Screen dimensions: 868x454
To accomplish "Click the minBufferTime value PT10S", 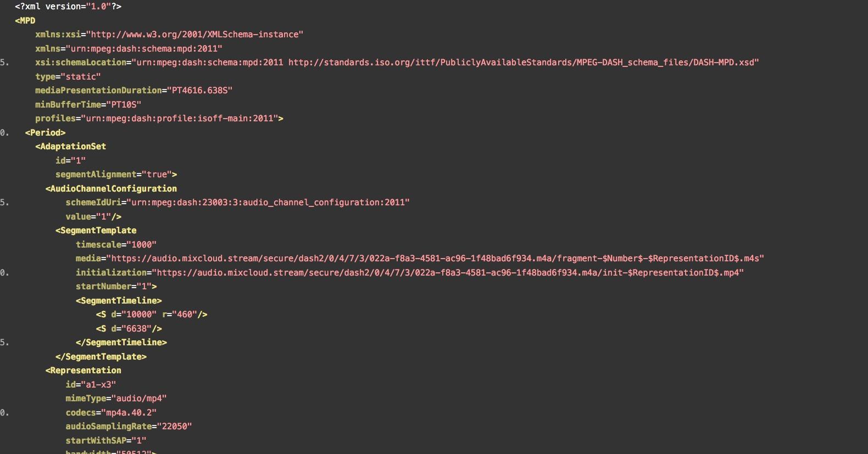I will 126,105.
